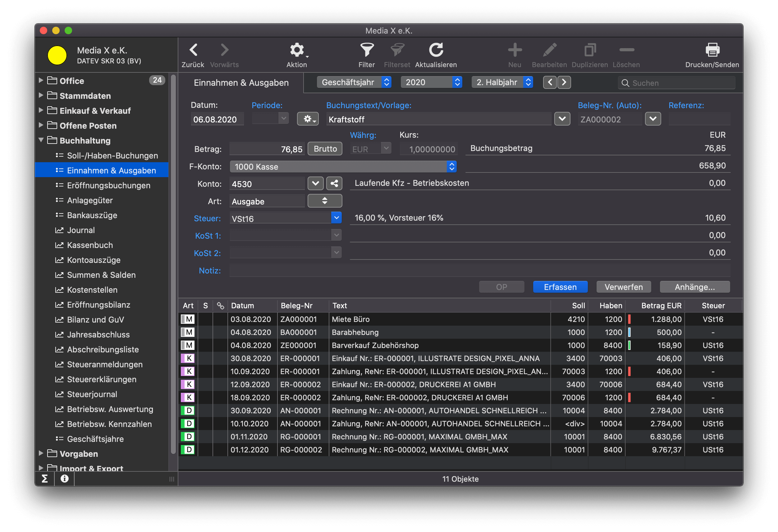The width and height of the screenshot is (778, 532).
Task: Expand the Einkauf & Verkauf folder
Action: tap(41, 110)
